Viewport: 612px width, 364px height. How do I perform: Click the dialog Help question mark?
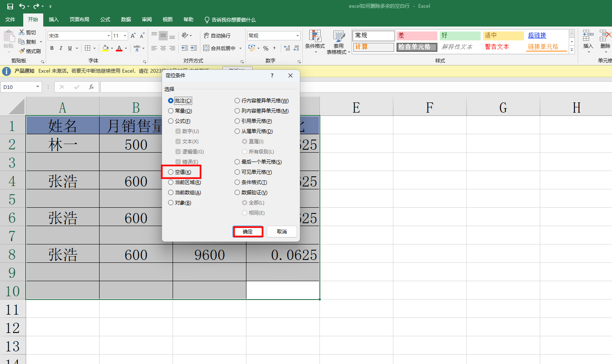click(x=272, y=75)
